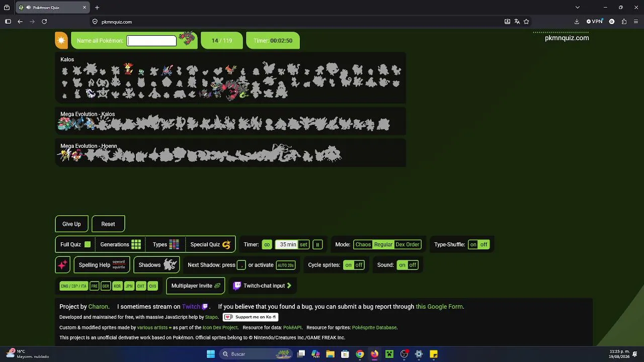Viewport: 644px width, 362px height.
Task: Choose the ENG / ESP / ITA language
Action: point(73,286)
